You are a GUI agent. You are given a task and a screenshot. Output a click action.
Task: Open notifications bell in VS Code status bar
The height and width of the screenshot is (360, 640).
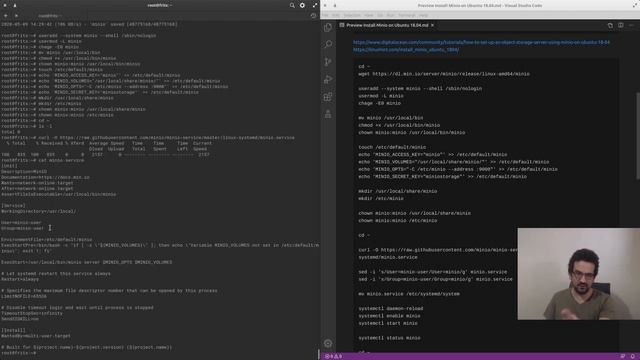tap(633, 356)
